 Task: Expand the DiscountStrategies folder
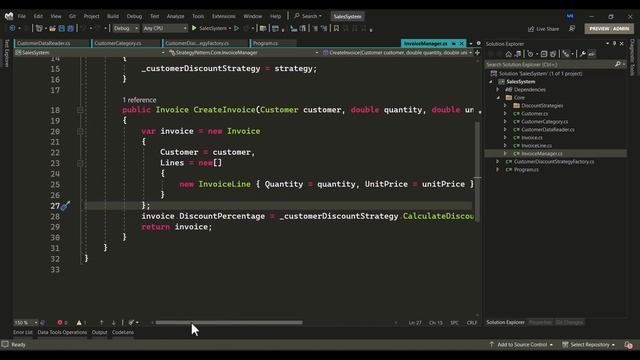505,105
